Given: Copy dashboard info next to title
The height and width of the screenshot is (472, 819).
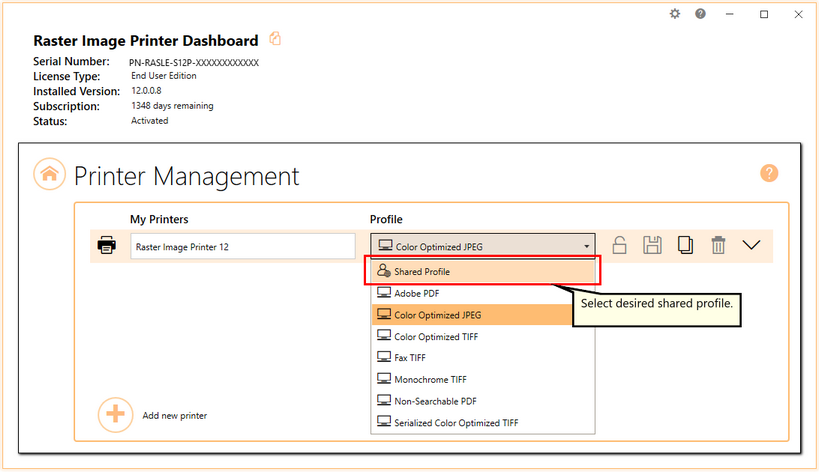Looking at the screenshot, I should point(275,39).
